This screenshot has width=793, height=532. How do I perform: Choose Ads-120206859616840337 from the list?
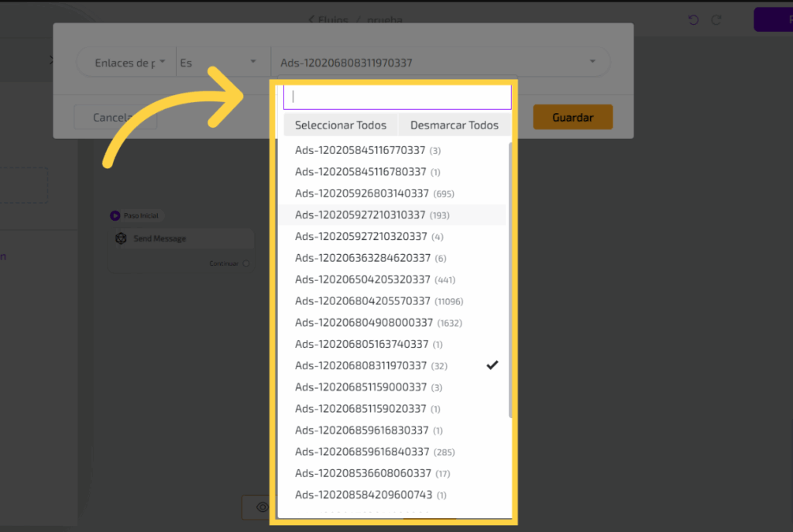pos(362,451)
